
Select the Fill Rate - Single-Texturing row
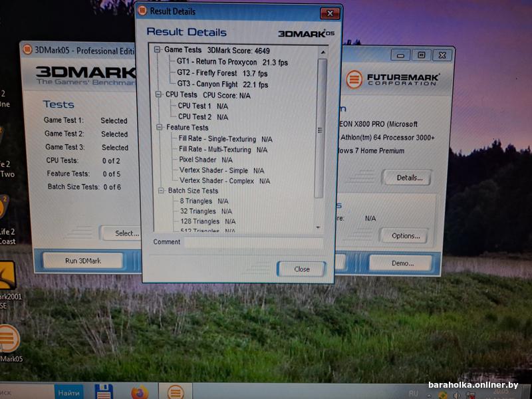click(225, 139)
